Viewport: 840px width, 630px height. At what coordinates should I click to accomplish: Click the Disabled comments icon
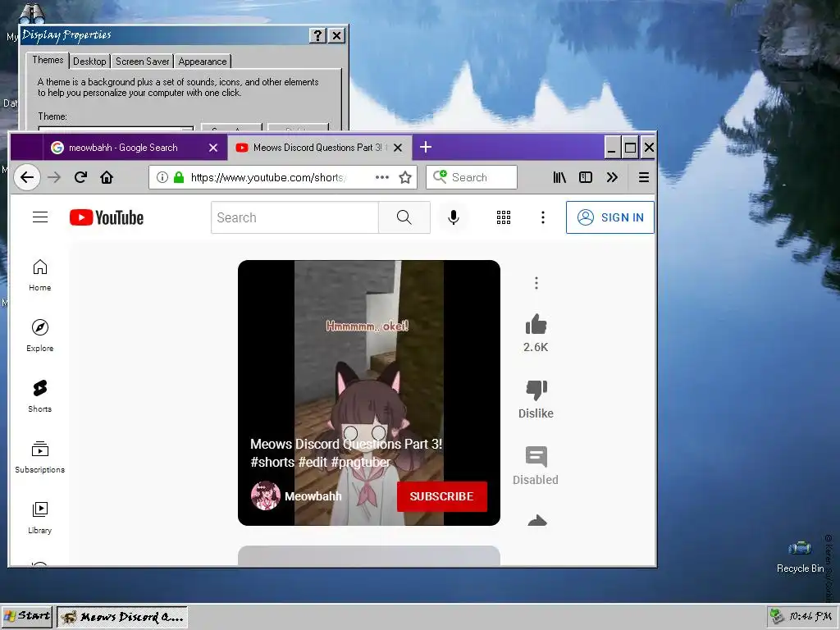[536, 457]
